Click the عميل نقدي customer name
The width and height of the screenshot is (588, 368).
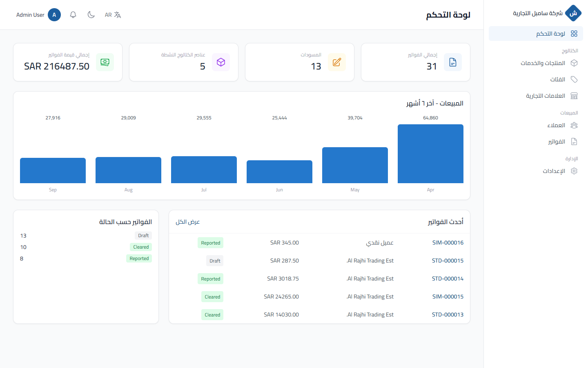[x=380, y=242]
